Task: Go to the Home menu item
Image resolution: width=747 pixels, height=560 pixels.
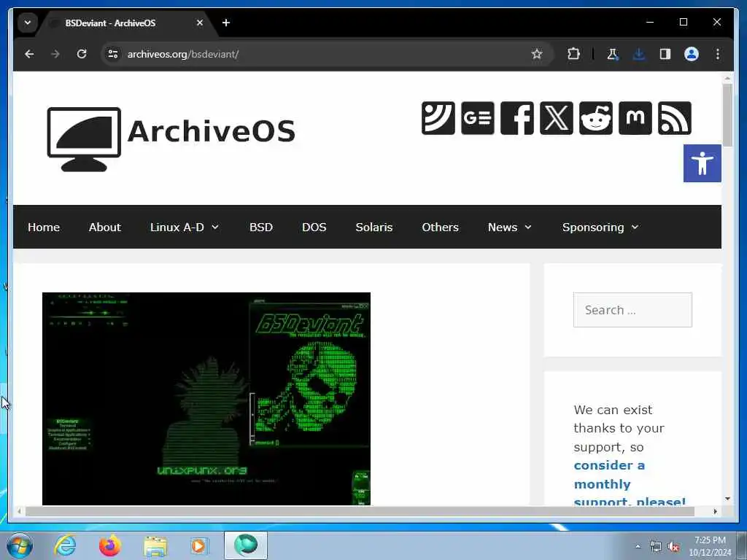Action: pos(44,227)
